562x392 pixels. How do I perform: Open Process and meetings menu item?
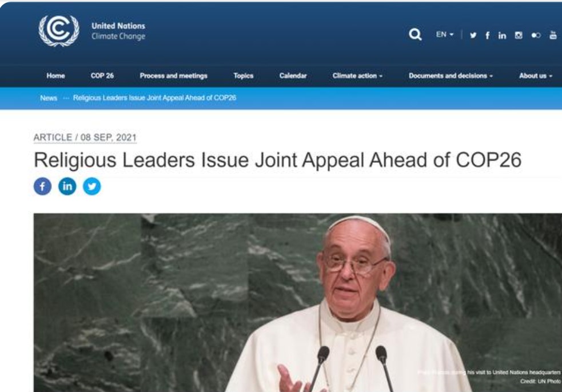point(173,75)
